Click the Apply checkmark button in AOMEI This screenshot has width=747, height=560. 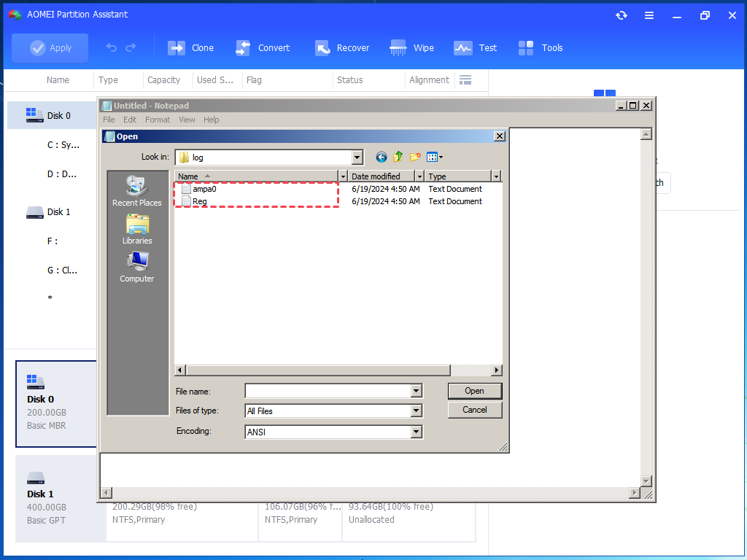click(x=50, y=48)
